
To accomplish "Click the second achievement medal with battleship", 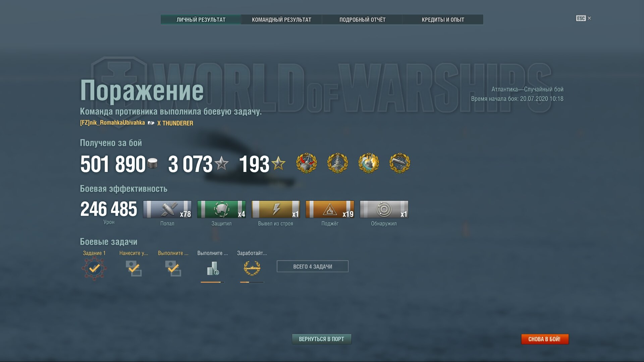I will point(337,163).
